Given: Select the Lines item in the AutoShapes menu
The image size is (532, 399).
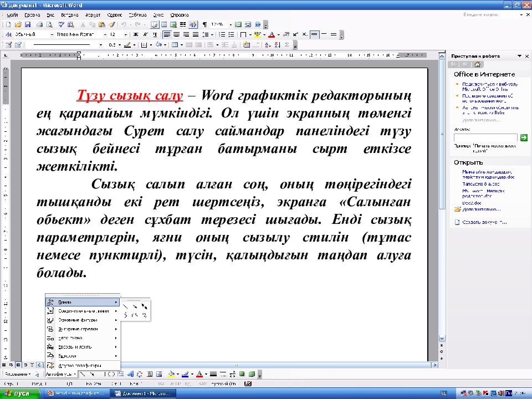Looking at the screenshot, I should (x=83, y=302).
